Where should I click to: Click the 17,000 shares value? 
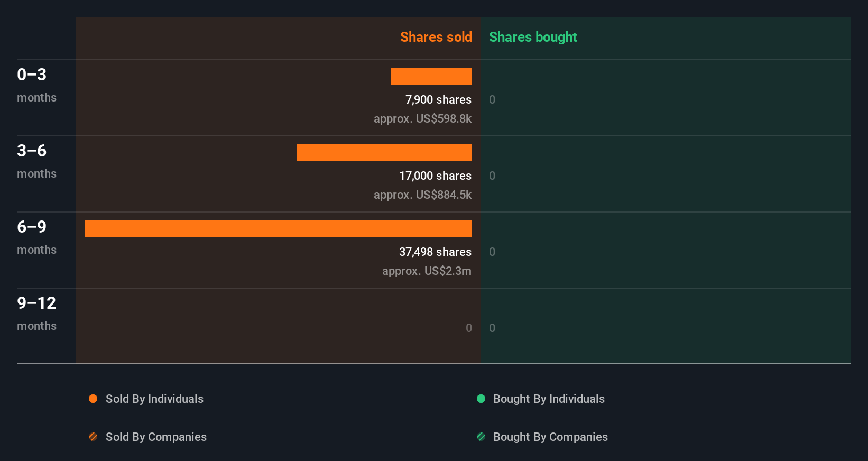(x=435, y=176)
